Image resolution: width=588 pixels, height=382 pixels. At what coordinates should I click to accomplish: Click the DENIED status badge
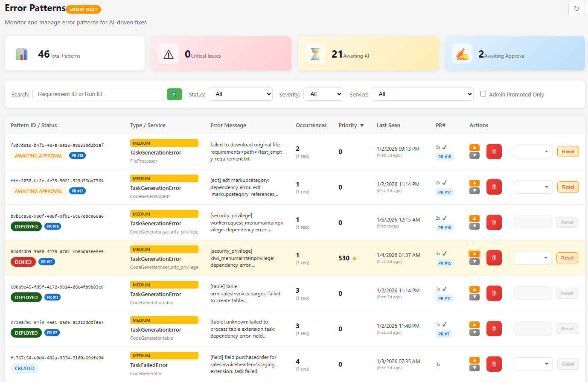(x=23, y=262)
